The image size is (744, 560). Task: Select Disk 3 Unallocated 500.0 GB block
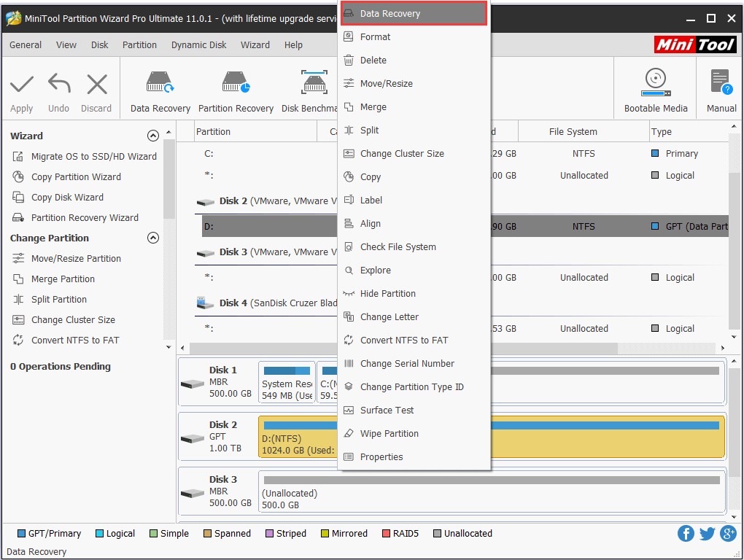[x=492, y=491]
